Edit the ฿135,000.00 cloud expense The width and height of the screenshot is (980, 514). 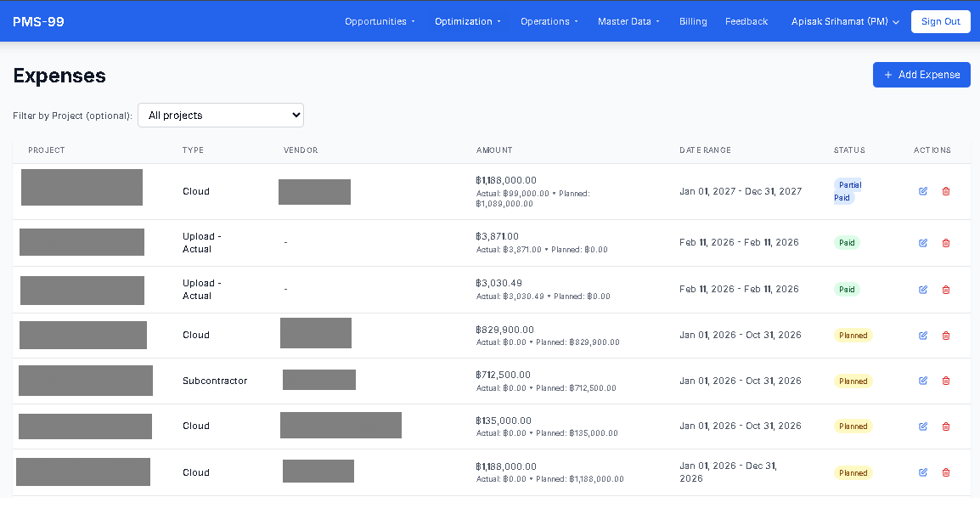(x=923, y=426)
